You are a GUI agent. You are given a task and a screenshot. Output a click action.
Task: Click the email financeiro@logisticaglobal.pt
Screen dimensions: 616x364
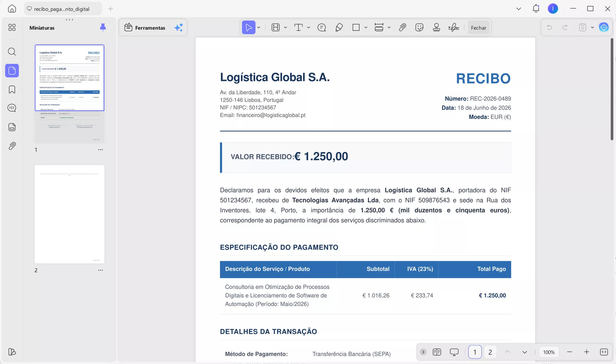point(271,115)
